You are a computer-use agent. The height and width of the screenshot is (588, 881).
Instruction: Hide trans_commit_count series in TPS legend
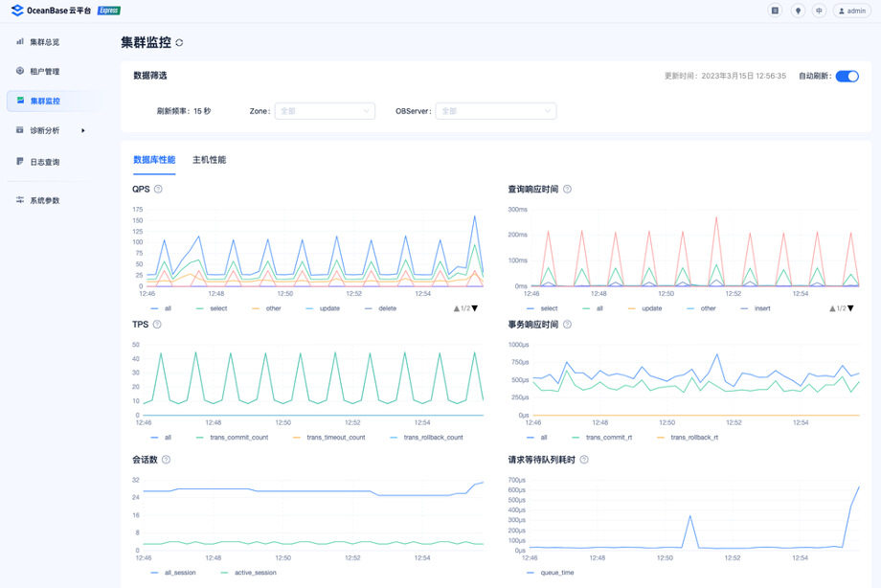pyautogui.click(x=232, y=437)
